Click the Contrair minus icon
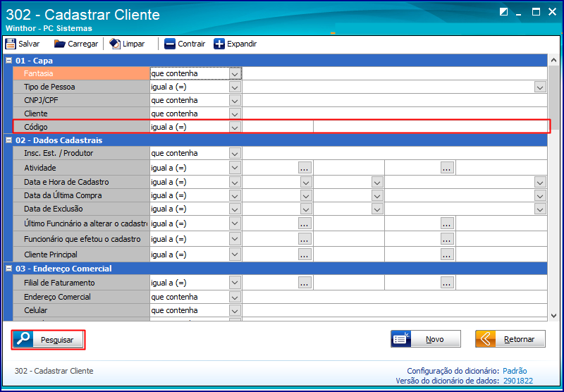The height and width of the screenshot is (392, 564). pos(170,44)
